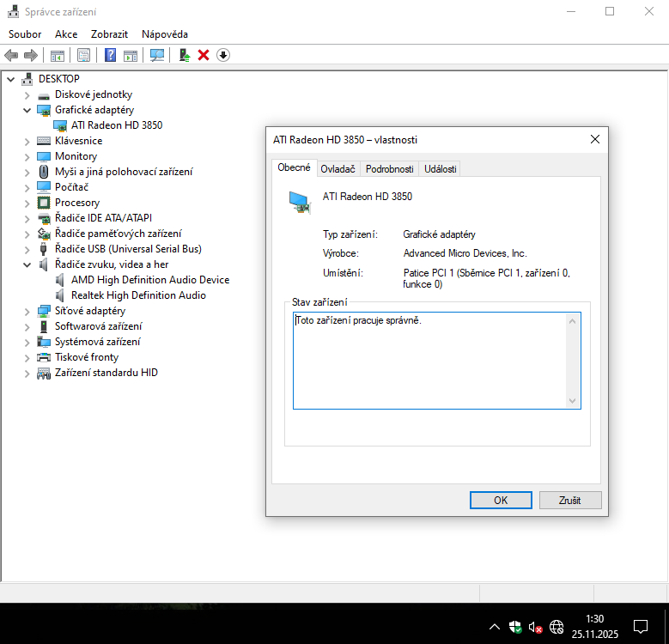
Task: Click the red X uninstall device icon
Action: point(204,55)
